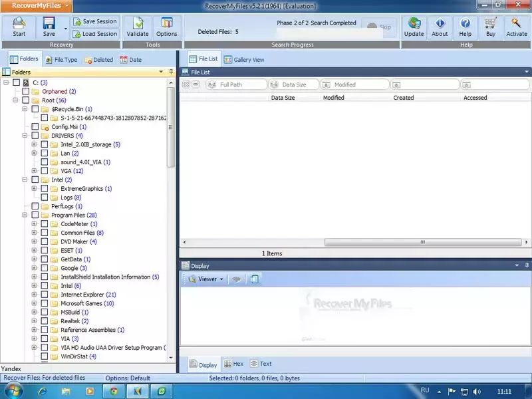Screen dimensions: 532x399
Task: Check the Program Files checkbox
Action: [x=35, y=215]
